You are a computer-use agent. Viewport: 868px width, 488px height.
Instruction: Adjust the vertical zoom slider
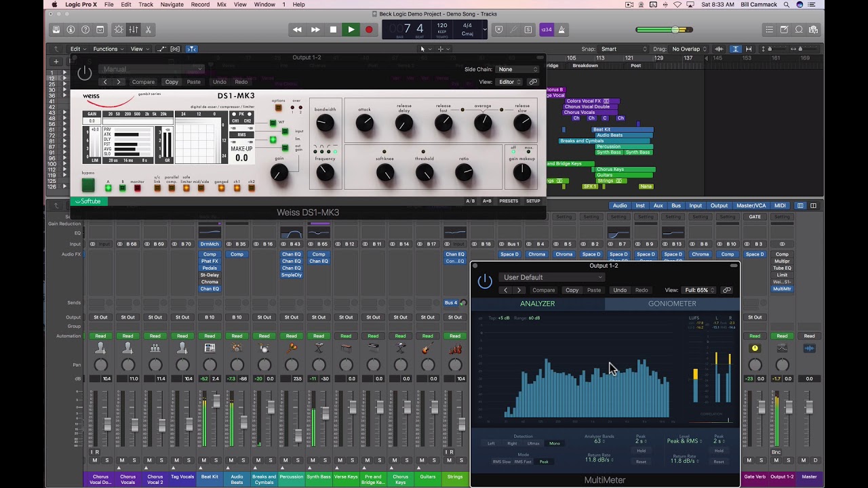coord(773,49)
